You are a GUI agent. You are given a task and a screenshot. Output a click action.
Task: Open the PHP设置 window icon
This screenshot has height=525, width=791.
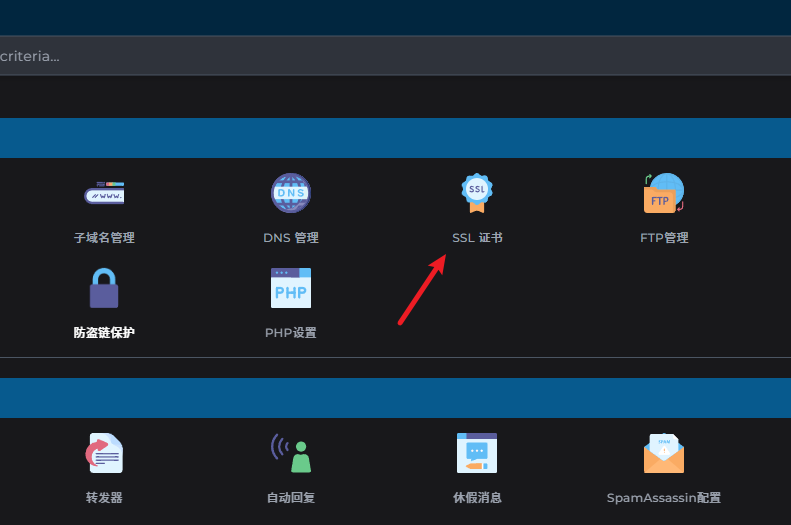coord(291,288)
